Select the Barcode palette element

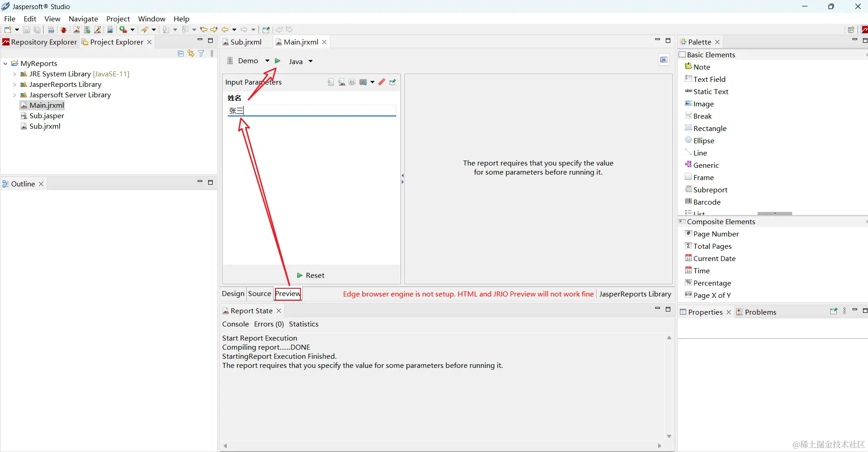coord(703,202)
